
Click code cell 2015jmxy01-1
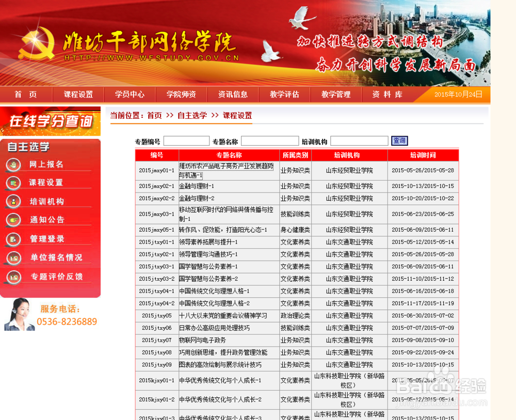(x=157, y=170)
